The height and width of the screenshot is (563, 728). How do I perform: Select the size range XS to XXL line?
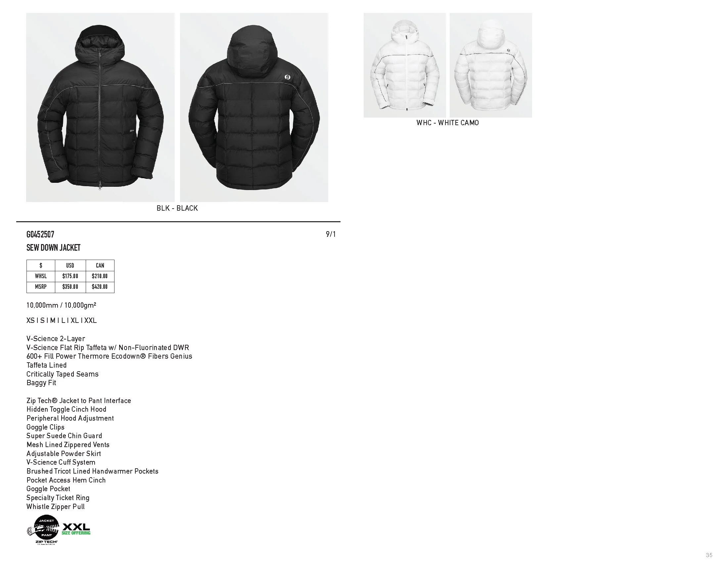(x=62, y=321)
